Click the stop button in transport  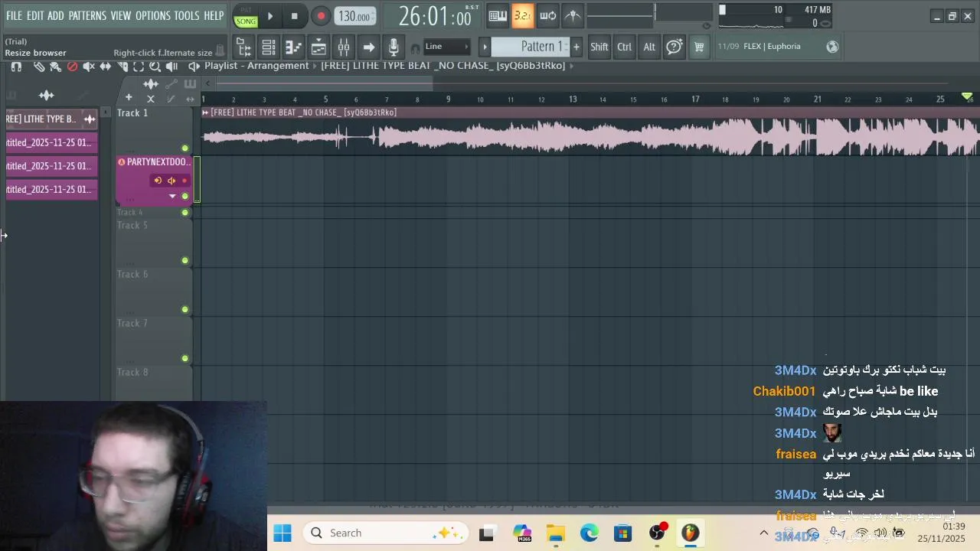click(295, 16)
